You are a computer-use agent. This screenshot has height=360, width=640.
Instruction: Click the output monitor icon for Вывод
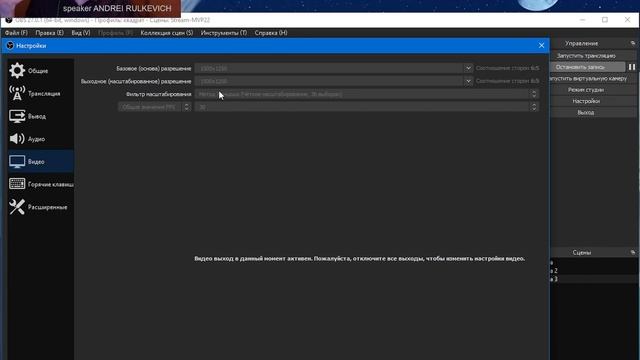17,116
